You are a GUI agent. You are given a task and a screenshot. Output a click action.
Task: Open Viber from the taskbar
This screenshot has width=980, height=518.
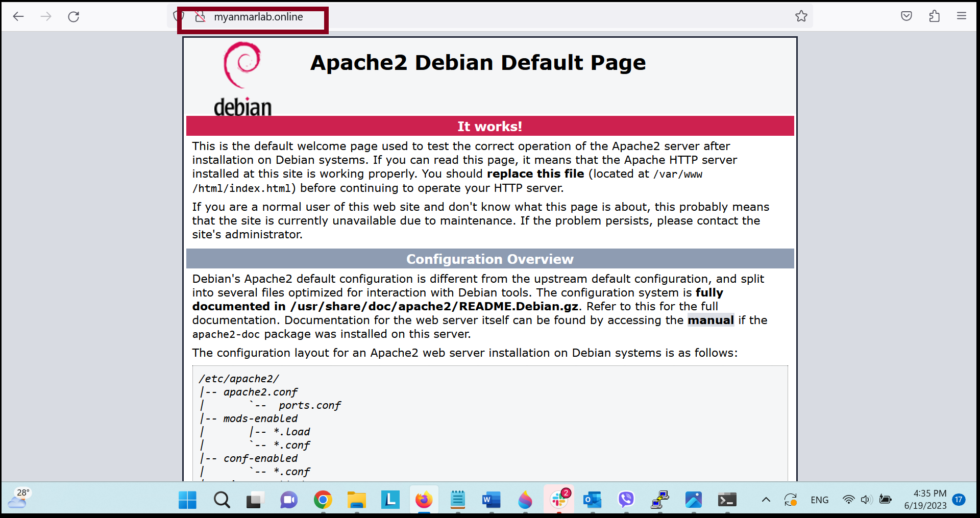(x=626, y=500)
